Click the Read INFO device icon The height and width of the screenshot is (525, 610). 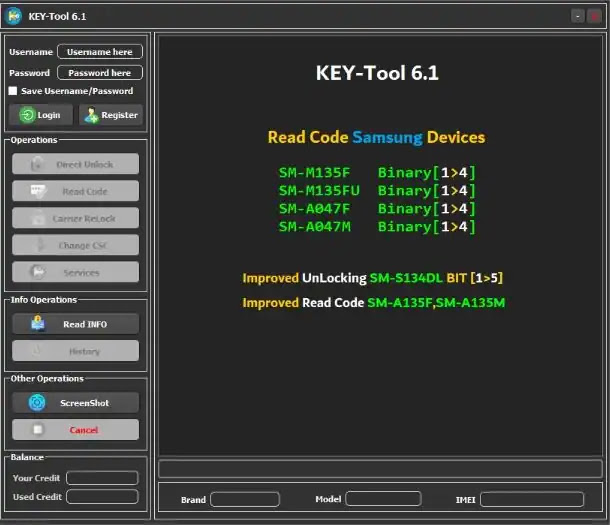point(38,324)
